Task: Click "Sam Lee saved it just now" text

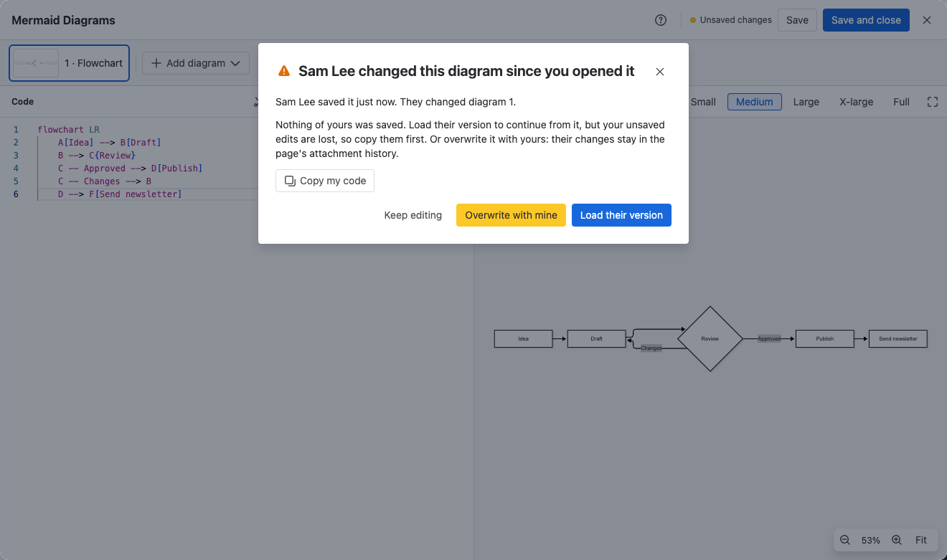Action: coord(336,102)
